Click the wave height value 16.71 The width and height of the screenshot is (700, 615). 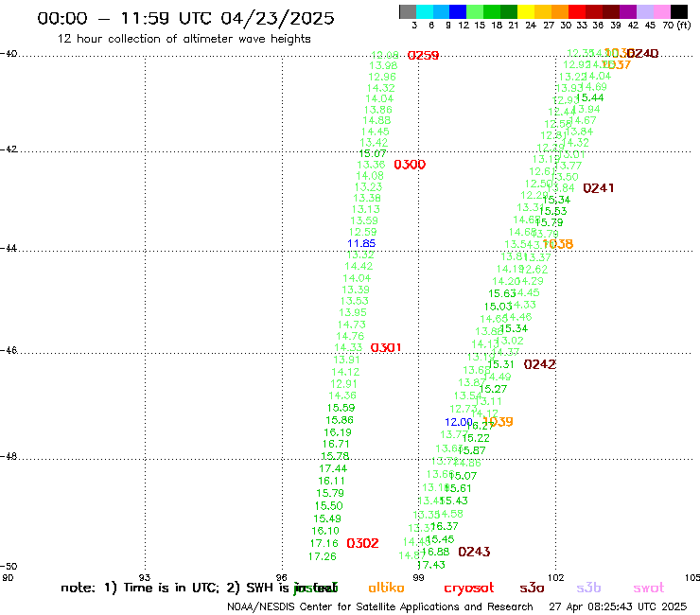[x=336, y=444]
